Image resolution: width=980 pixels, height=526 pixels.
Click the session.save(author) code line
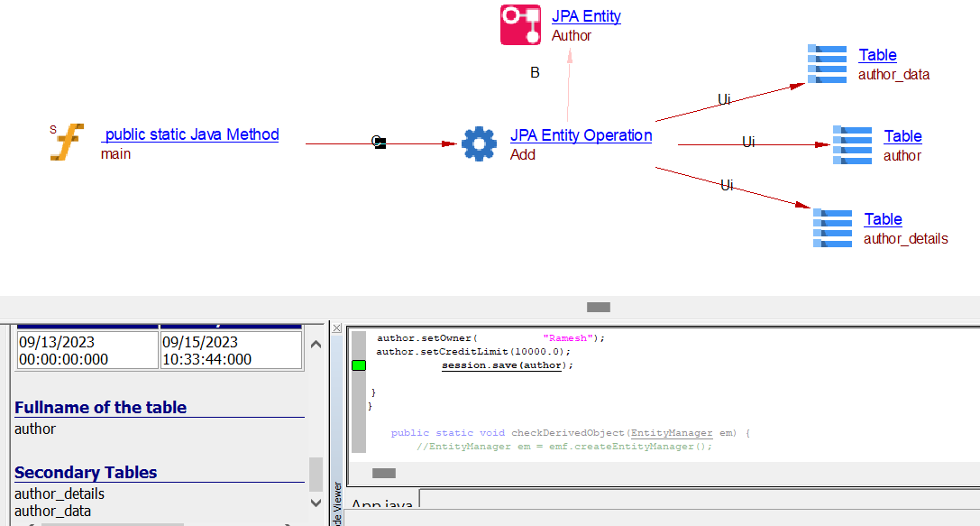(x=507, y=365)
